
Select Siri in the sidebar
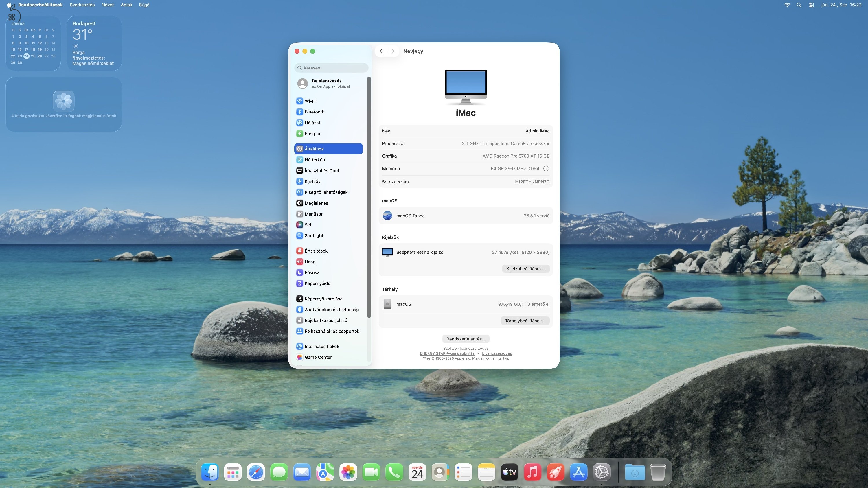point(328,225)
